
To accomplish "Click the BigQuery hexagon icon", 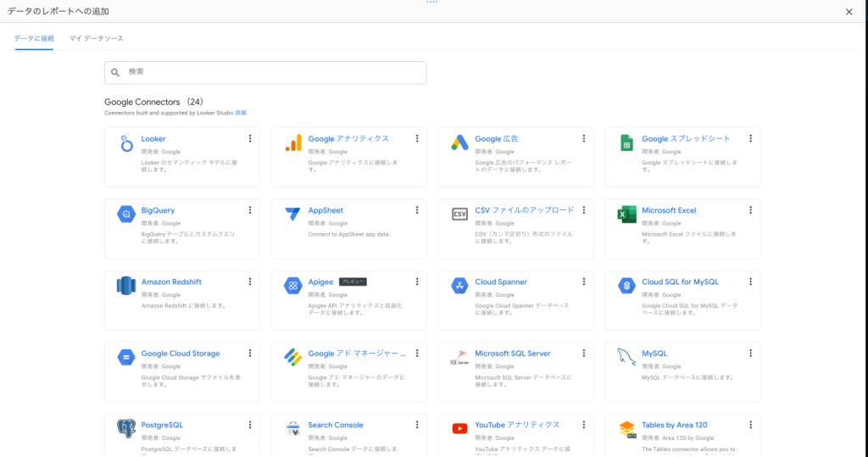I will 126,214.
